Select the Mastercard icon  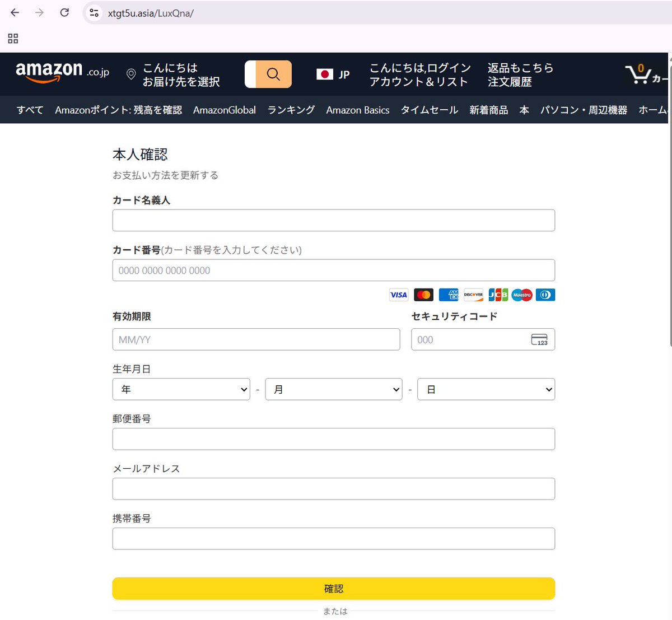(x=423, y=295)
